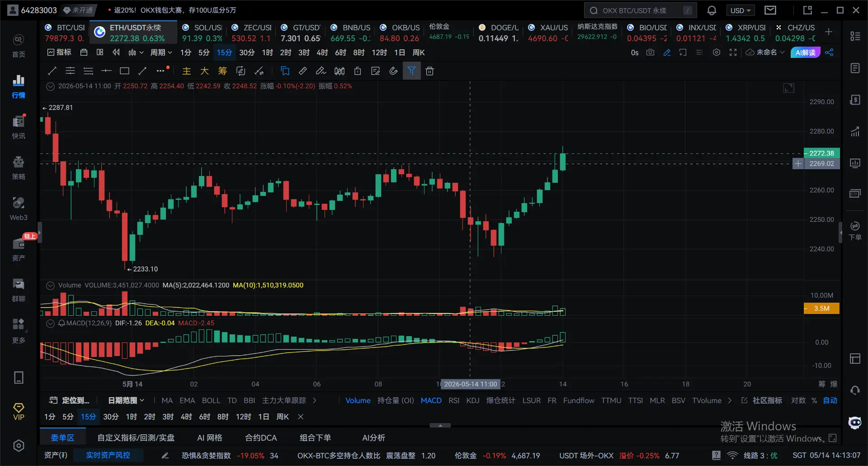
Task: Delete all drawings with trash icon
Action: pyautogui.click(x=429, y=71)
